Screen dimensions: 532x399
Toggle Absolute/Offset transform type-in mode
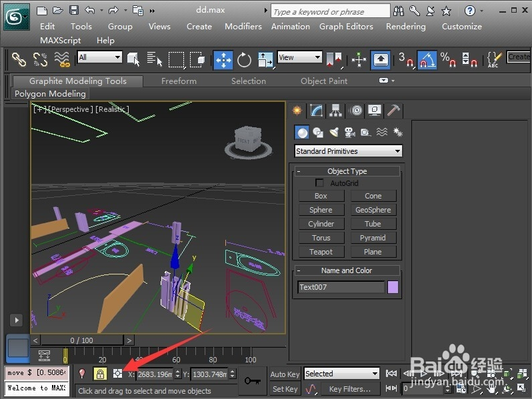[x=117, y=374]
